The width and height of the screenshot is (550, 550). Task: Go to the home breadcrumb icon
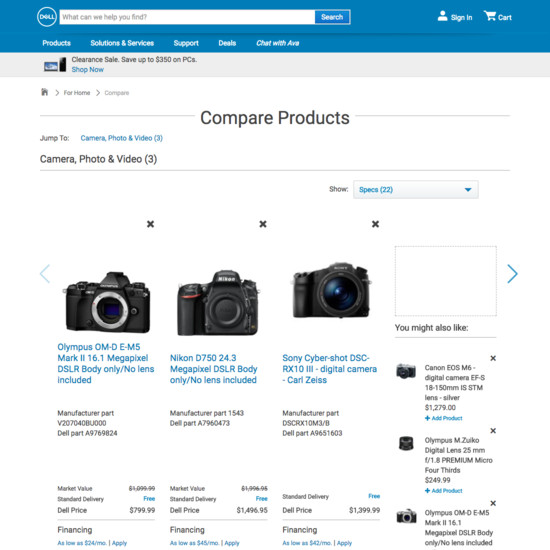[x=45, y=92]
